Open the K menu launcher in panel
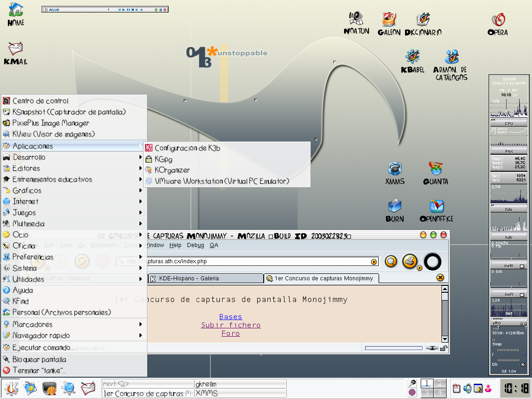This screenshot has width=532, height=399. click(x=11, y=388)
